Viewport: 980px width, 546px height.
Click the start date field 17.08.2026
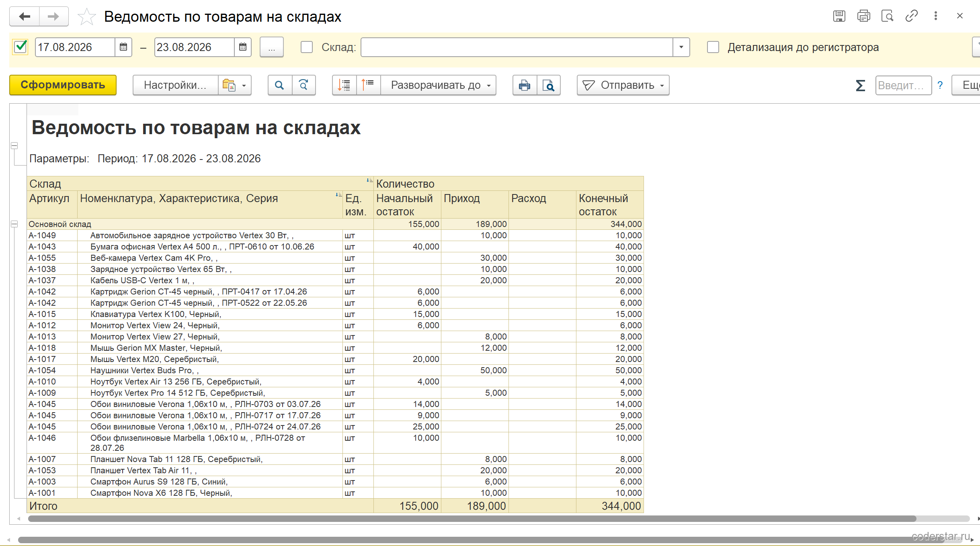pyautogui.click(x=75, y=47)
